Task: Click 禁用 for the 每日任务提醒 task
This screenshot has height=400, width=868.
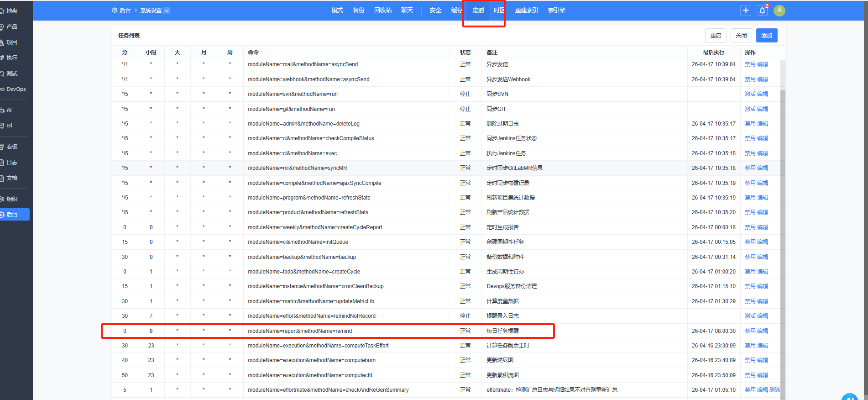Action: pos(750,331)
